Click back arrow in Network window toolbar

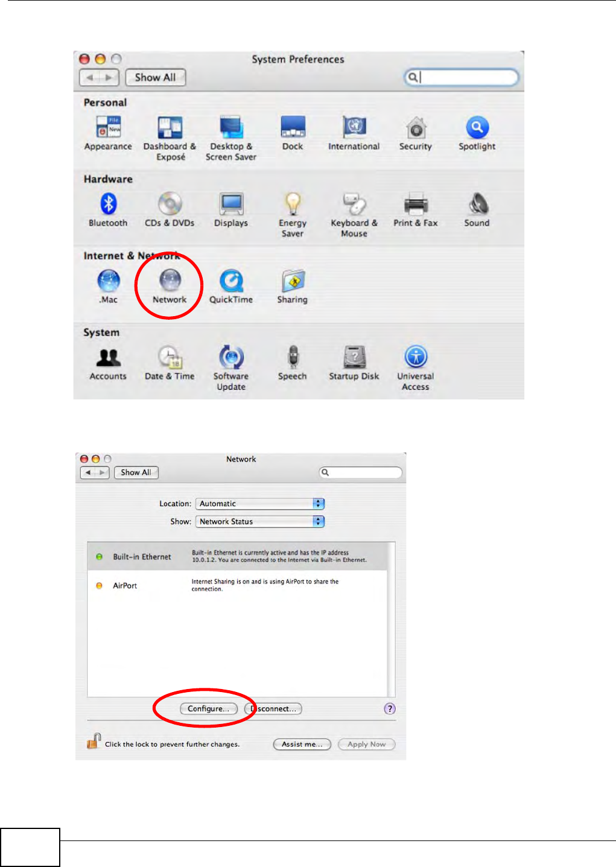point(88,472)
